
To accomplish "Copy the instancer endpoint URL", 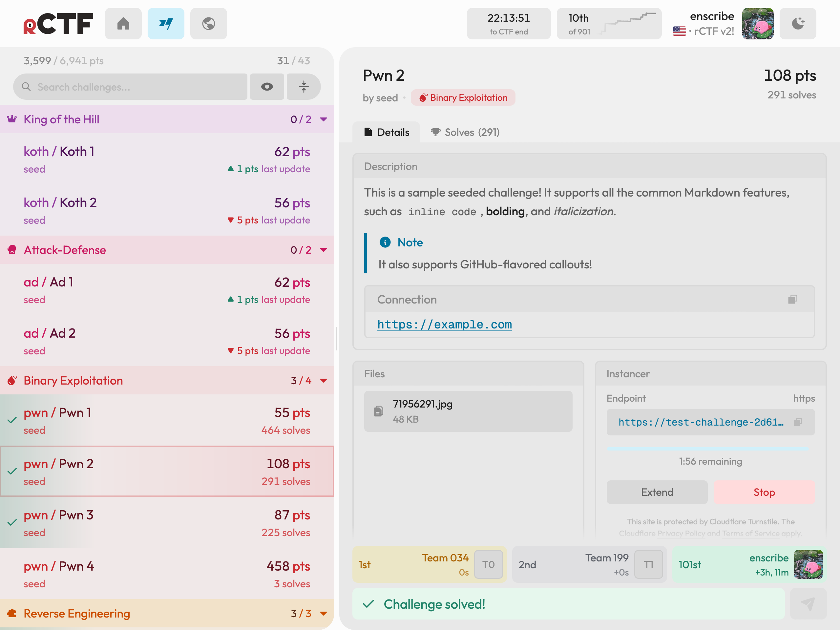I will (798, 422).
